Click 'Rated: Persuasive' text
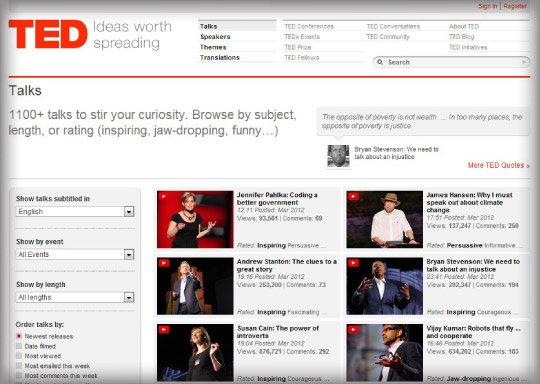Image resolution: width=540 pixels, height=384 pixels. pos(454,246)
